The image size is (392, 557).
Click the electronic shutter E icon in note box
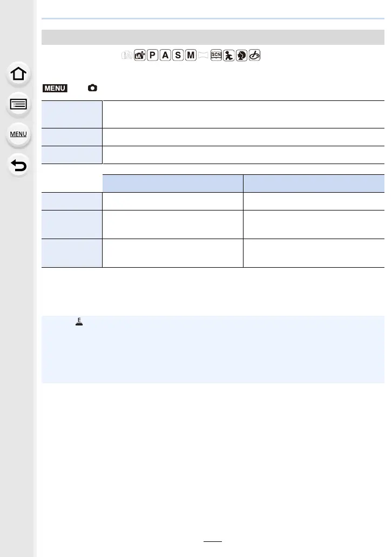tap(79, 322)
